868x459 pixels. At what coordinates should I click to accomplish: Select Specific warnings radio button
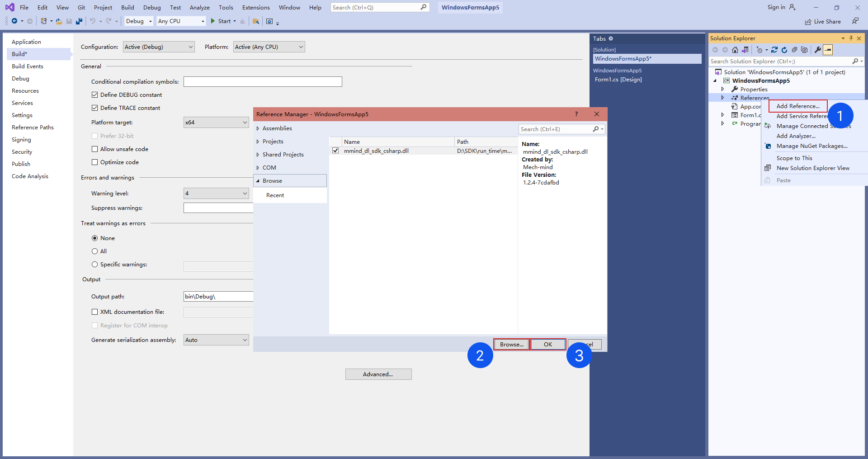[94, 265]
